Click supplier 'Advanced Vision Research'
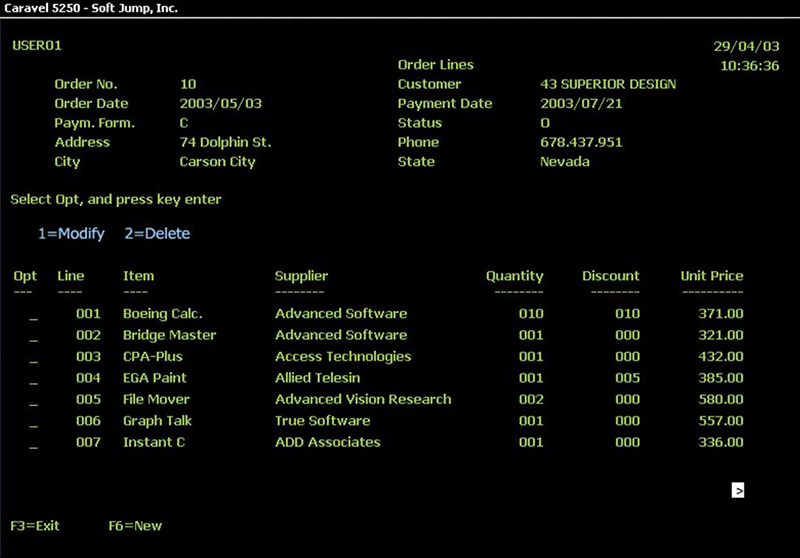Screen dimensions: 800x558 pos(363,399)
